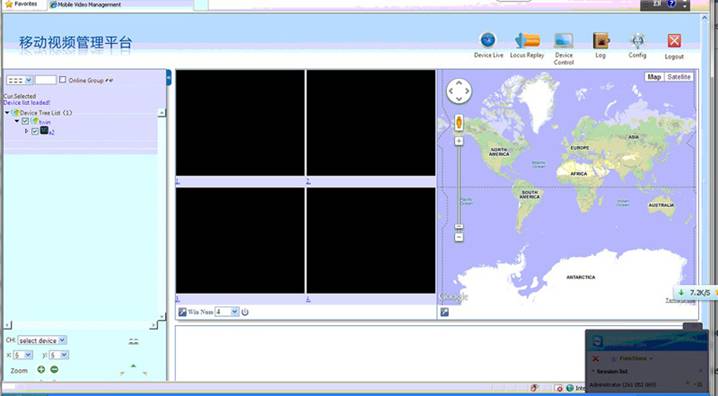Open the Log page

tap(600, 45)
